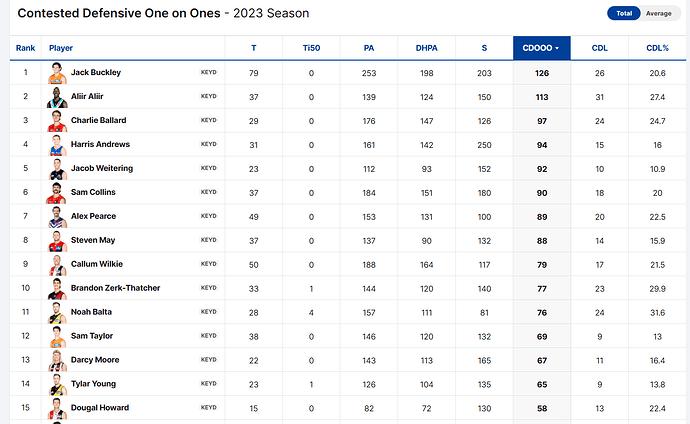The width and height of the screenshot is (690, 424).
Task: Select the Jacob Weitering name
Action: click(102, 168)
